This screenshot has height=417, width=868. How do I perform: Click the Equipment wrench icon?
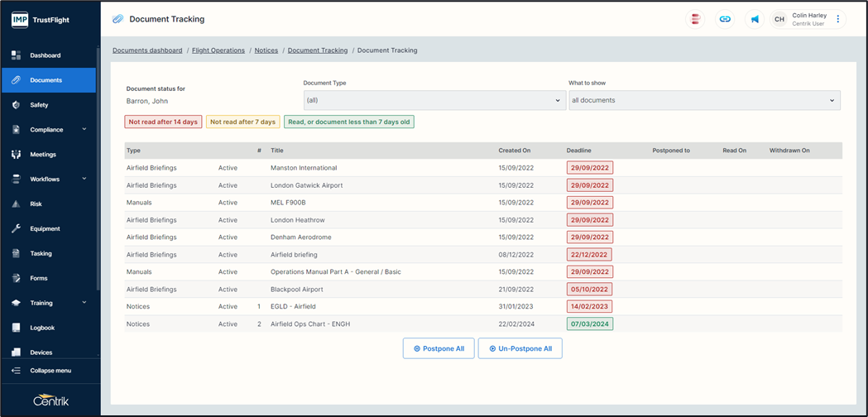pyautogui.click(x=16, y=228)
